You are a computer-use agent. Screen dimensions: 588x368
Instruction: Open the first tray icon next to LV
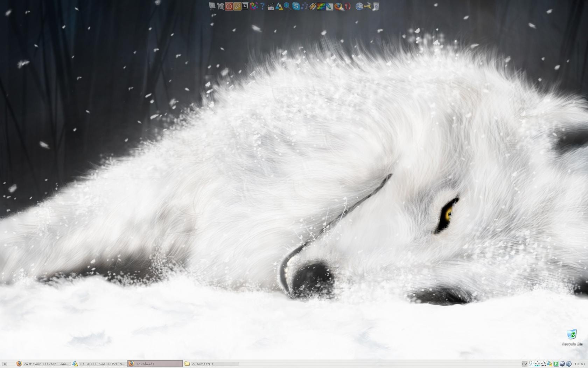pos(531,364)
